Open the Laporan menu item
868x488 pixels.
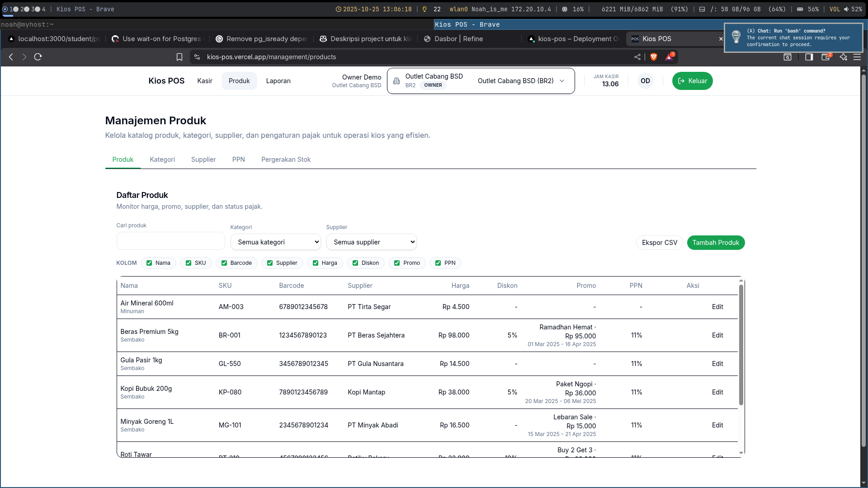pyautogui.click(x=278, y=81)
